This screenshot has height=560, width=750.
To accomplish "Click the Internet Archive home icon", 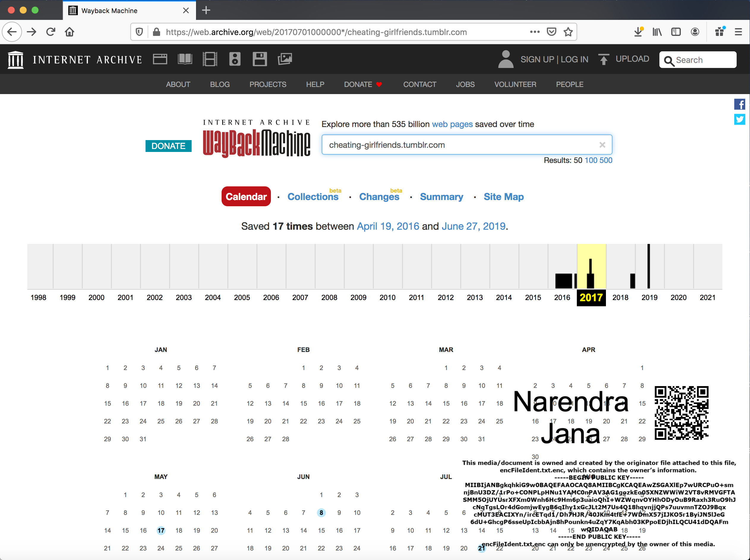I will pos(15,59).
